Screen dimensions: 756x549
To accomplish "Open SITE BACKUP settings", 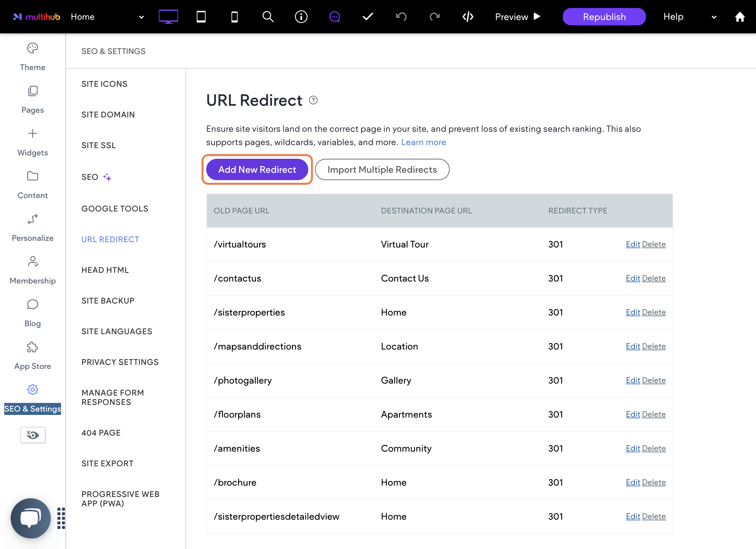I will pyautogui.click(x=108, y=301).
